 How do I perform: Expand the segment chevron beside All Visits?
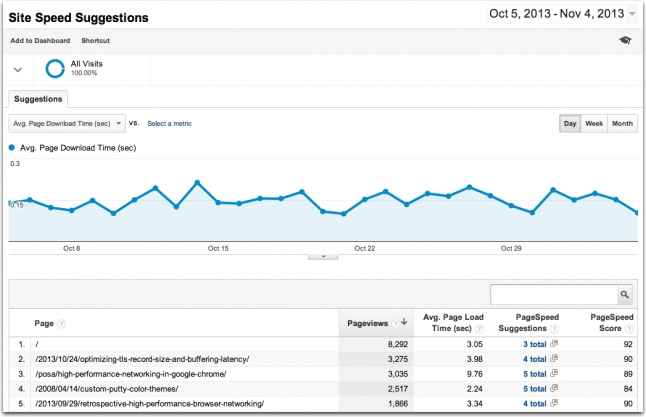click(x=18, y=70)
